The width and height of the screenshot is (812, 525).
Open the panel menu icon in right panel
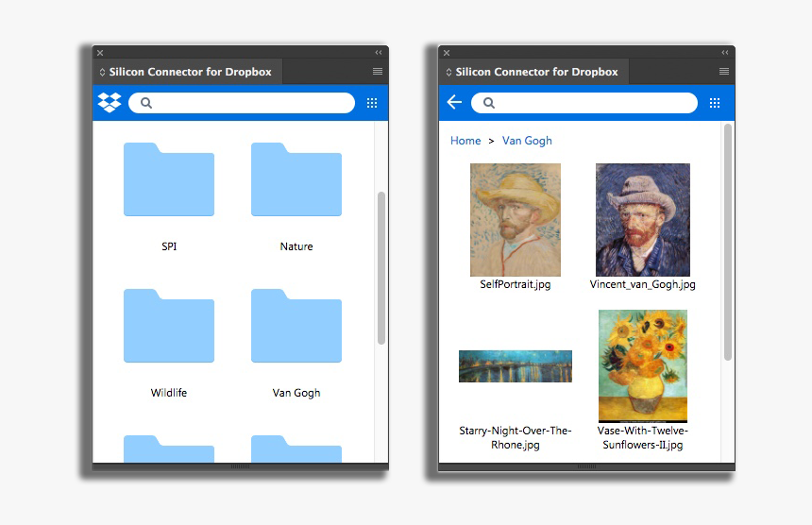pyautogui.click(x=724, y=72)
